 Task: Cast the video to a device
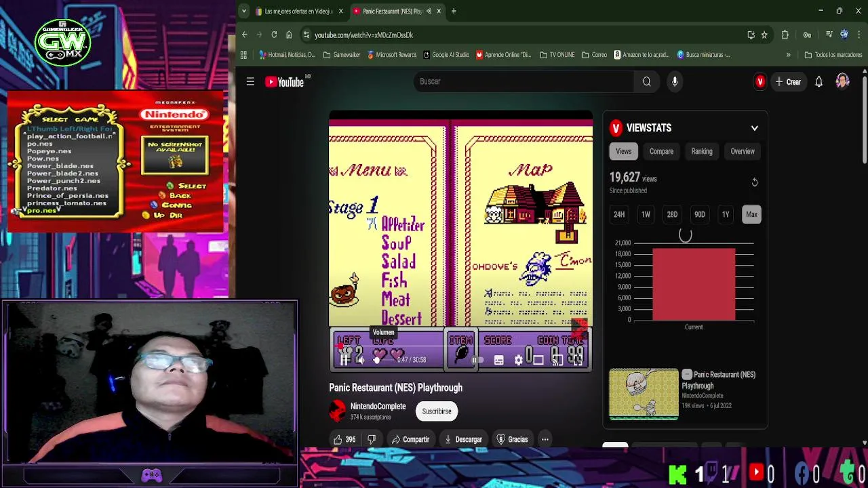pos(557,360)
